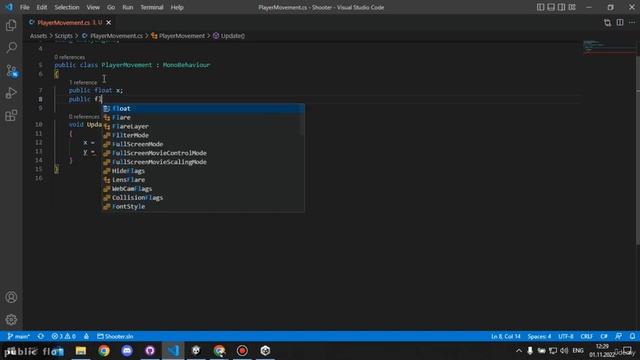
Task: Open Google Chrome from the taskbar
Action: [x=104, y=351]
